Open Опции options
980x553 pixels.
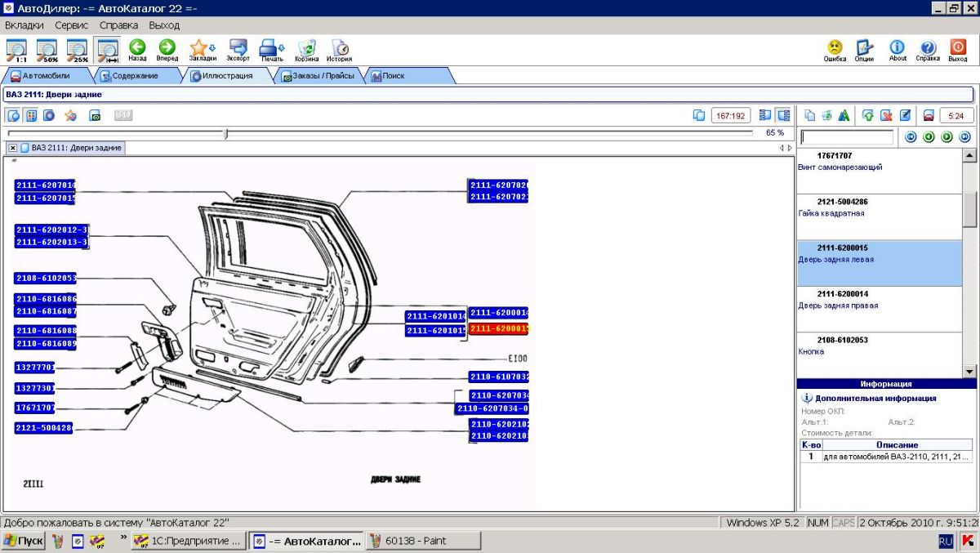click(865, 51)
